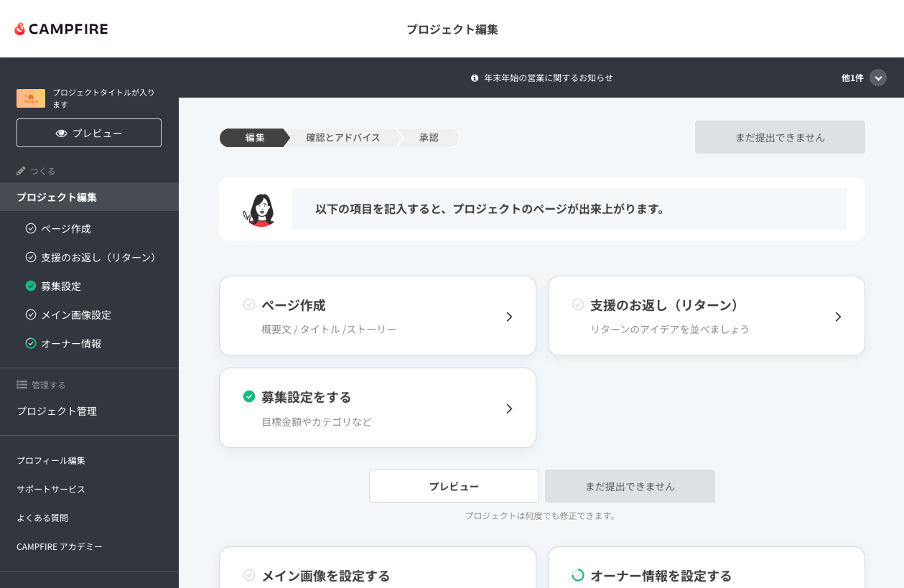Click the プレビュー button with eye icon in sidebar

point(89,133)
